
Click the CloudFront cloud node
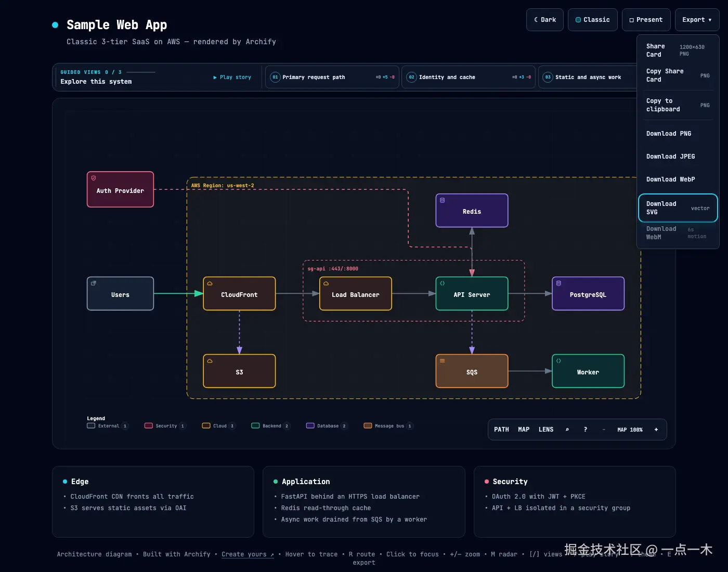pyautogui.click(x=239, y=294)
